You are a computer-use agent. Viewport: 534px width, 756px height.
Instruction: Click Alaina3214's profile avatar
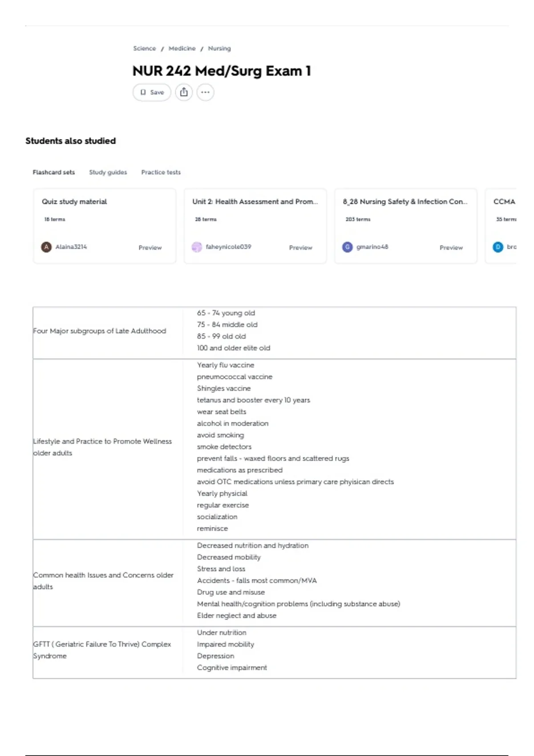click(46, 247)
